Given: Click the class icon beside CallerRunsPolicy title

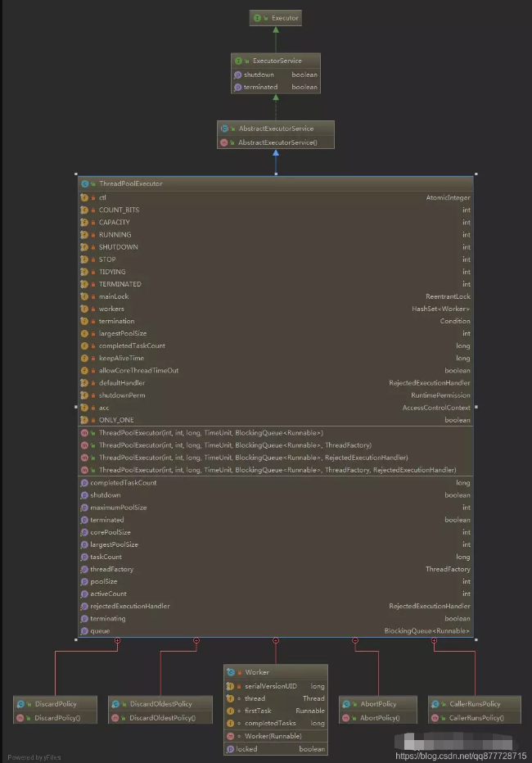Looking at the screenshot, I should click(x=435, y=703).
